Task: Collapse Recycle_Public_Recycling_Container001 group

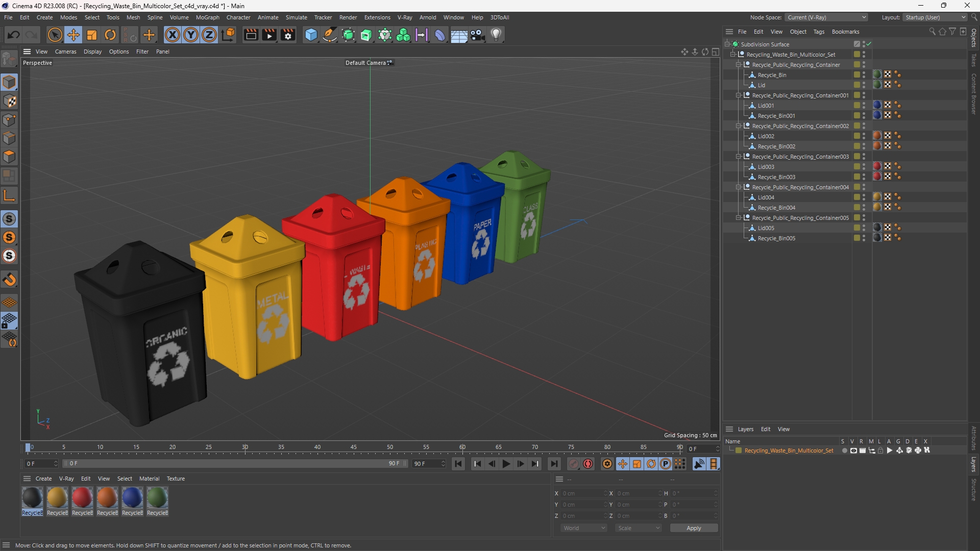Action: [x=739, y=95]
